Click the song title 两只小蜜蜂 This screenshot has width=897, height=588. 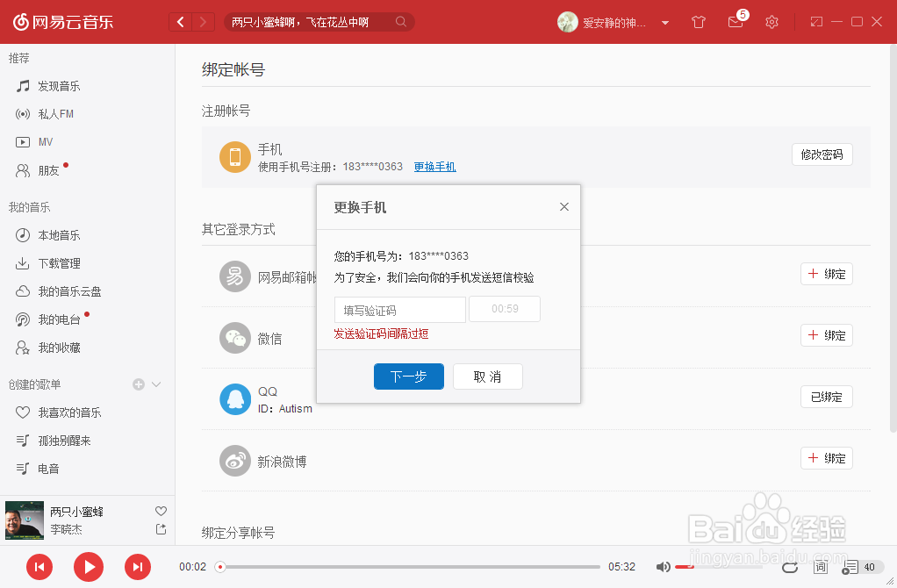point(76,512)
